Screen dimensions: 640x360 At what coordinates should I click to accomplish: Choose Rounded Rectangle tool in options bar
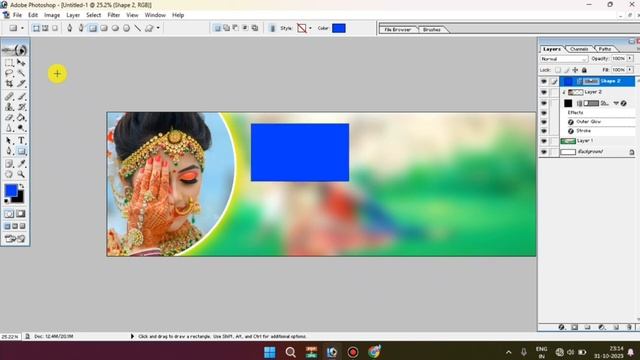[104, 28]
